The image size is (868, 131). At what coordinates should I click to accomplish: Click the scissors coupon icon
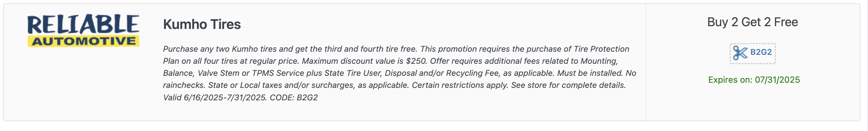click(740, 53)
